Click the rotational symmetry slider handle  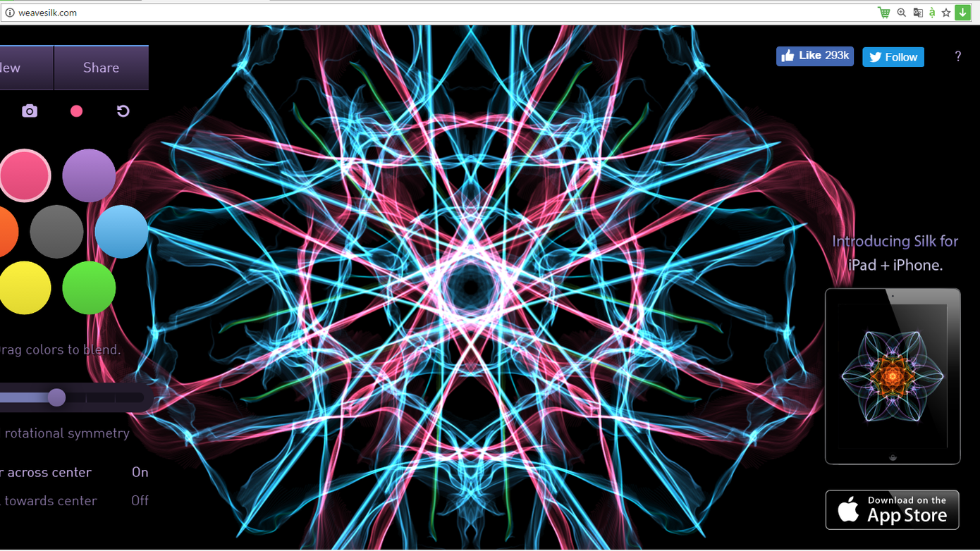(x=57, y=398)
